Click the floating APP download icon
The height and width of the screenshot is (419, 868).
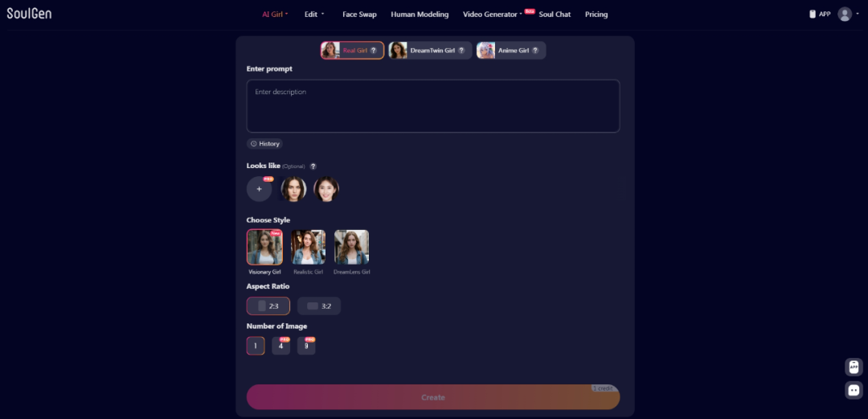point(854,367)
